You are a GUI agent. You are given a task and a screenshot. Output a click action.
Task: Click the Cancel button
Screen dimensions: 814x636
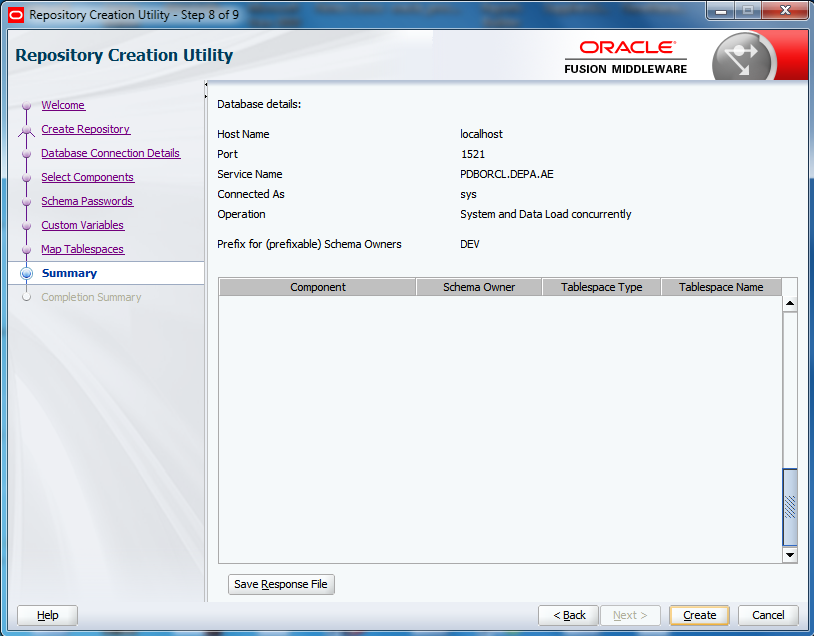point(768,615)
